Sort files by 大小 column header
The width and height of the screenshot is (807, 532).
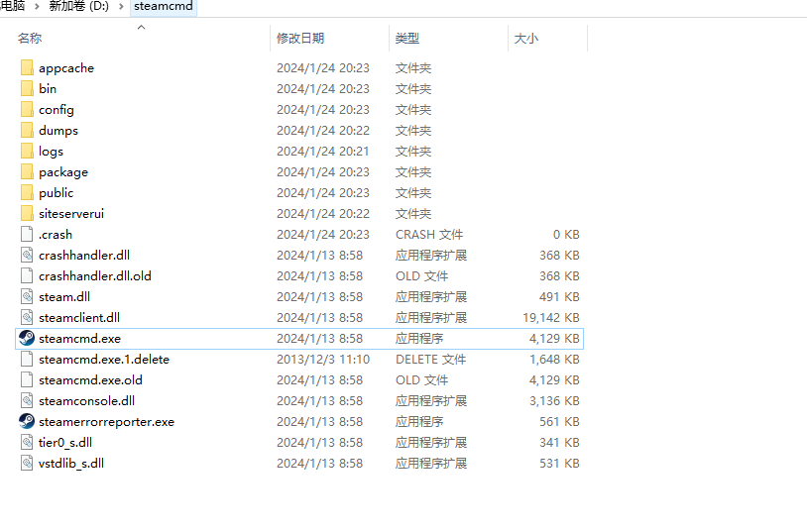526,38
